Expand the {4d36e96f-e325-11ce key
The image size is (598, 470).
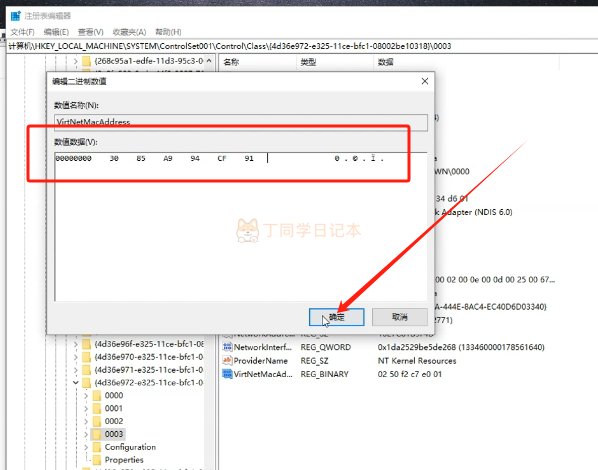76,344
